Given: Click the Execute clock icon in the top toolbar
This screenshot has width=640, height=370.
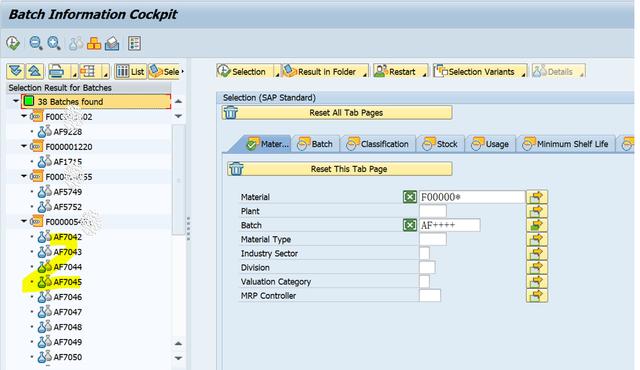Looking at the screenshot, I should pyautogui.click(x=13, y=43).
